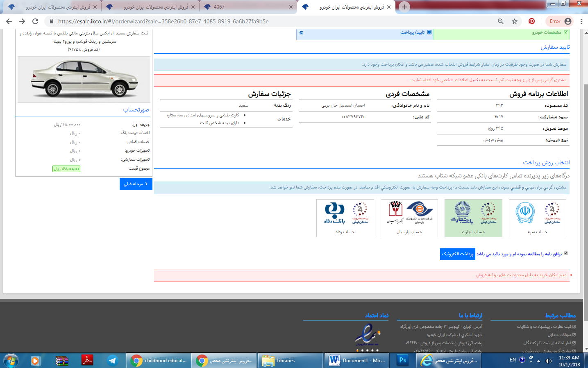Viewport: 588px width, 368px height.
Task: Launch Photoshop from the taskbar
Action: click(x=402, y=360)
